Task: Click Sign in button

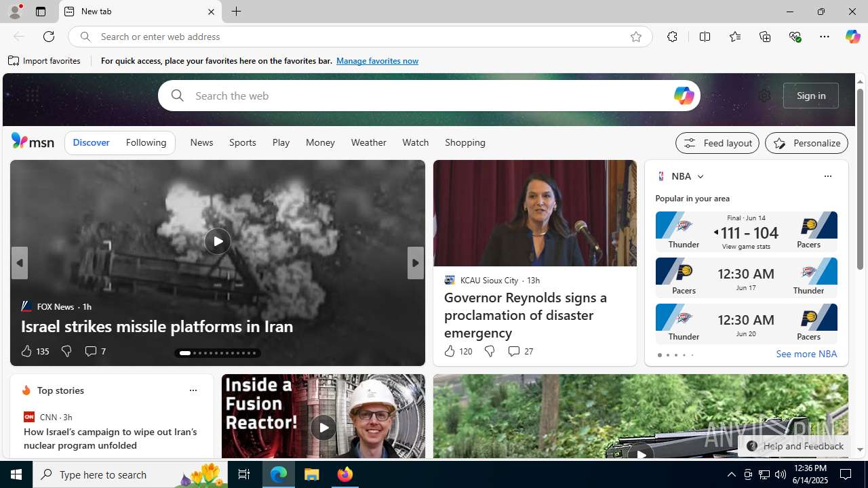Action: (x=811, y=96)
